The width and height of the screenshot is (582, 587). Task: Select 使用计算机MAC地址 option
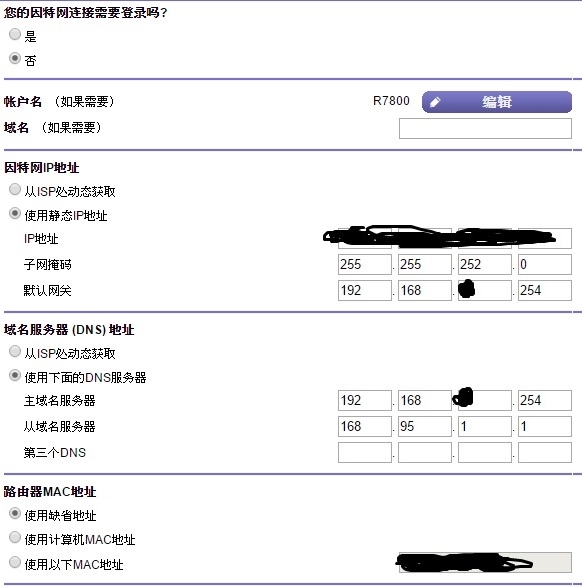[15, 537]
